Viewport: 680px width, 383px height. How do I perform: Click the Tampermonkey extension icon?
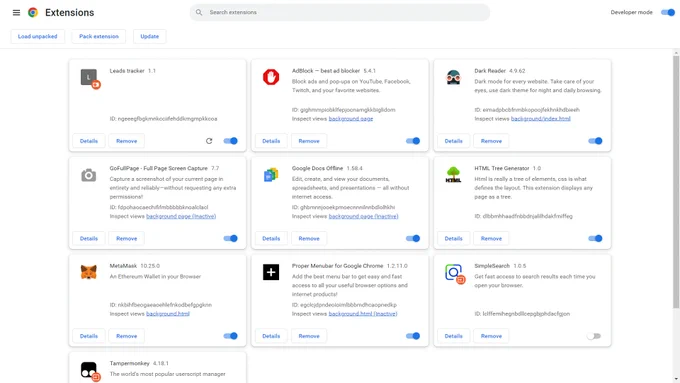tap(90, 371)
